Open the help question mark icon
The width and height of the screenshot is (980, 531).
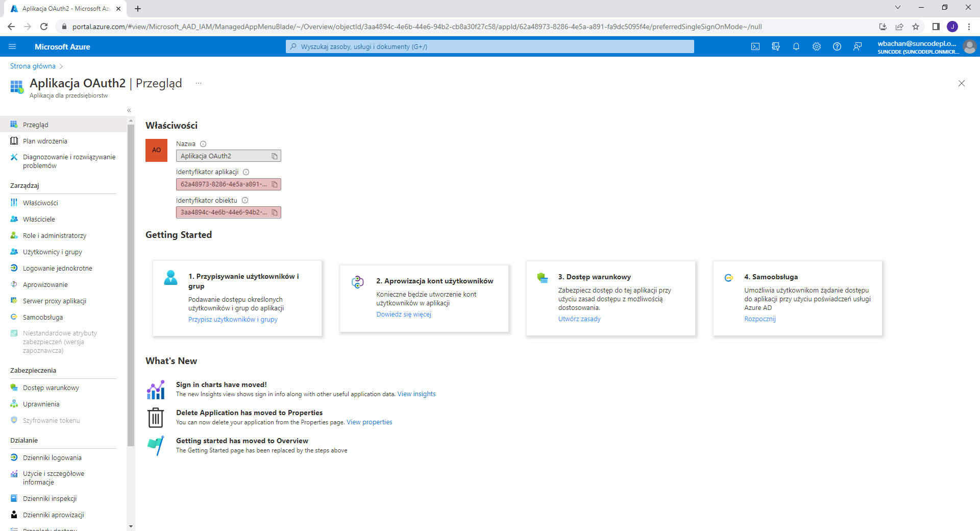pyautogui.click(x=837, y=46)
